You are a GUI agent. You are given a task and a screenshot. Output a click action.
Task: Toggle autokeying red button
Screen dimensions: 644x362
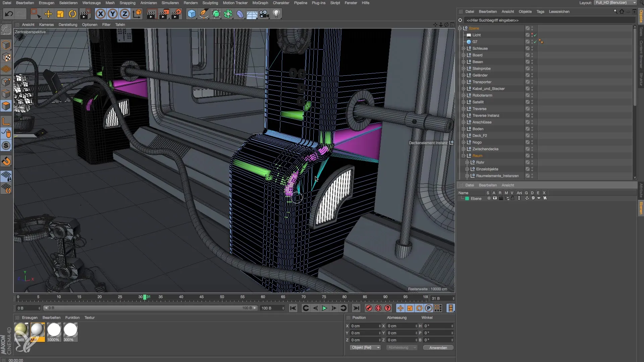coord(378,308)
